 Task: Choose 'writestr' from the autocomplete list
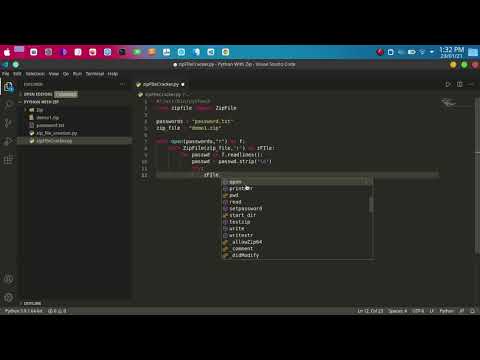(297, 235)
